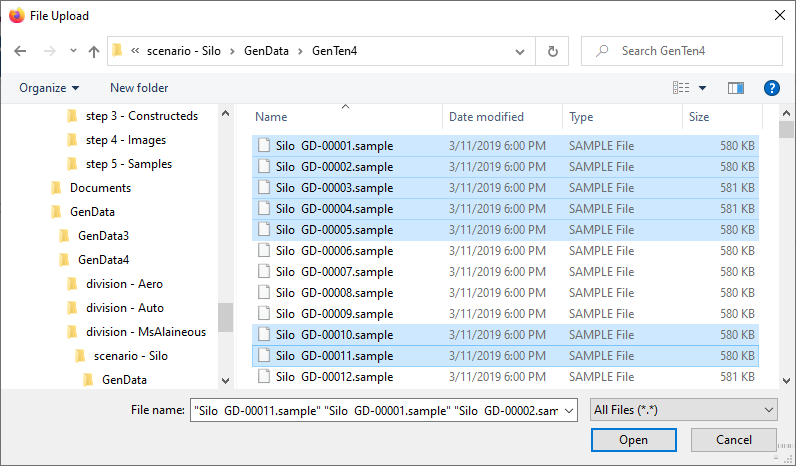Click the change view layout icon

(682, 88)
